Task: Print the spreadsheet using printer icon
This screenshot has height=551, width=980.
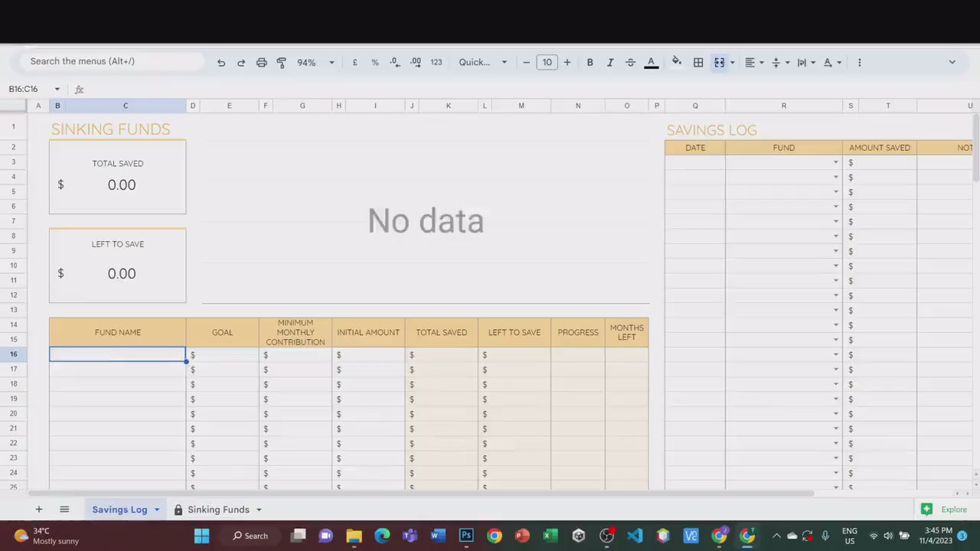Action: click(x=261, y=63)
